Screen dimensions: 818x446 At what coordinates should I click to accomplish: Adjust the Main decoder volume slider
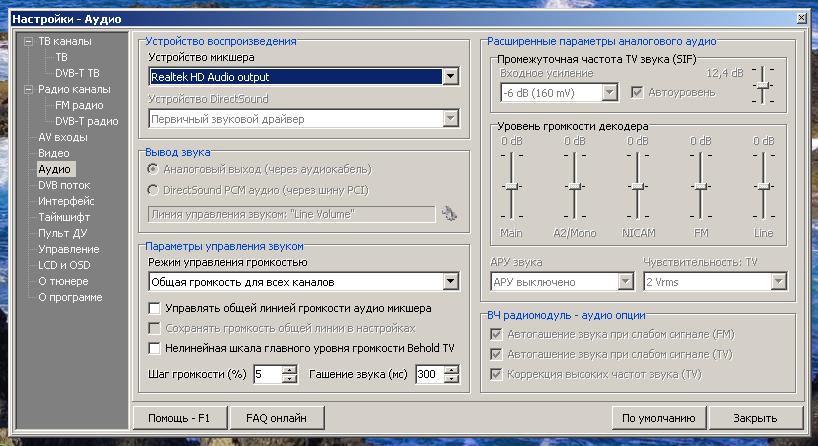pos(511,185)
